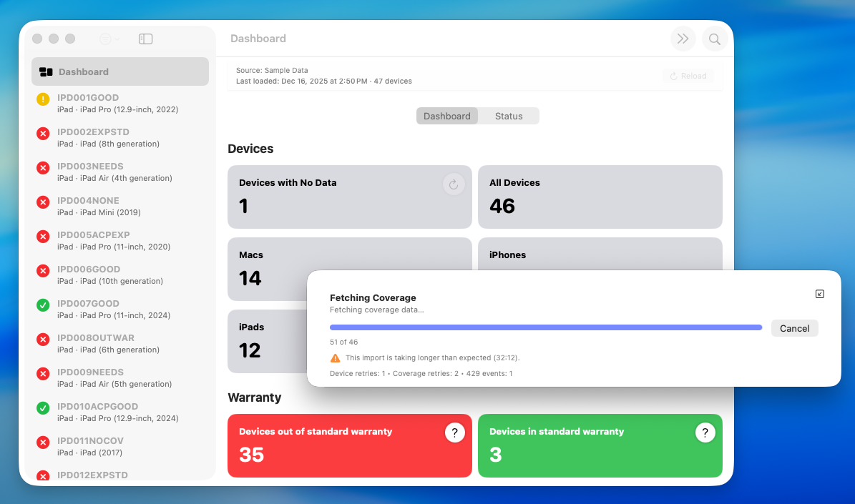
Task: Click the double-chevron overflow icon in toolbar
Action: click(x=683, y=39)
